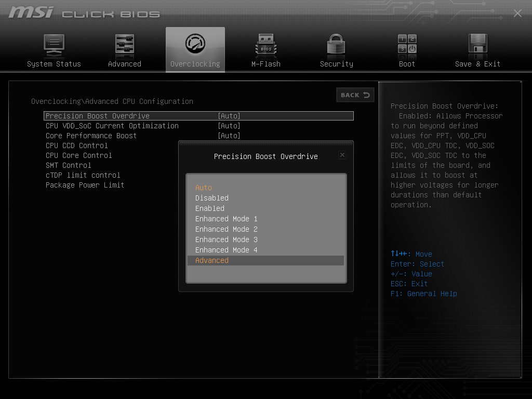Open Core Performance Boost [Auto] value
Viewport: 532px width, 399px height.
pyautogui.click(x=229, y=136)
